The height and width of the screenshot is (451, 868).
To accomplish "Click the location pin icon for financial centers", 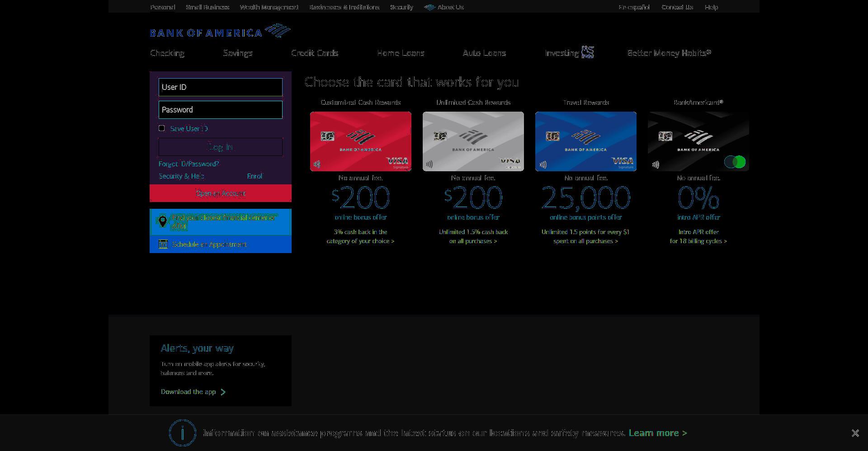I will click(x=163, y=221).
